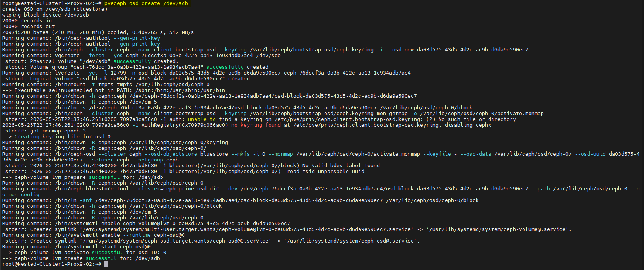Click the '/bin/mount -t tmpfs tmpfs' line
644x270 pixels.
[x=106, y=84]
